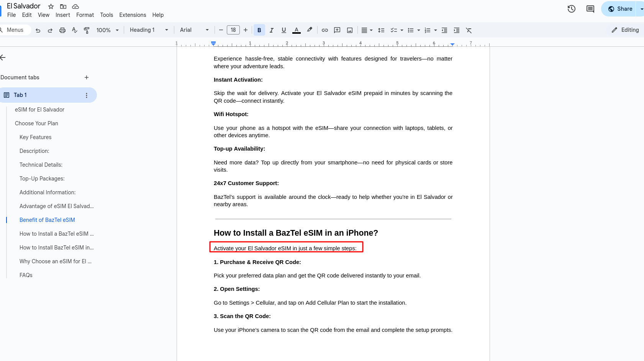The image size is (644, 361).
Task: Open the Heading 1 style dropdown
Action: point(149,30)
